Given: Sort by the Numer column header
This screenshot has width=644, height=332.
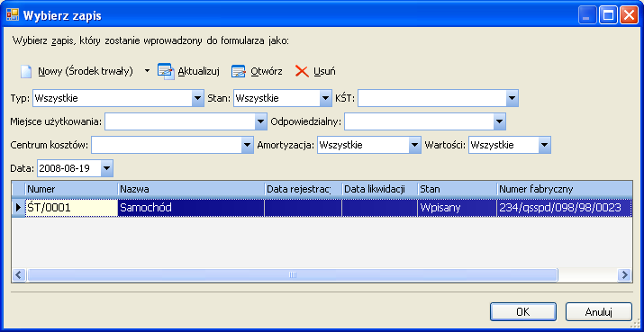Looking at the screenshot, I should [72, 189].
